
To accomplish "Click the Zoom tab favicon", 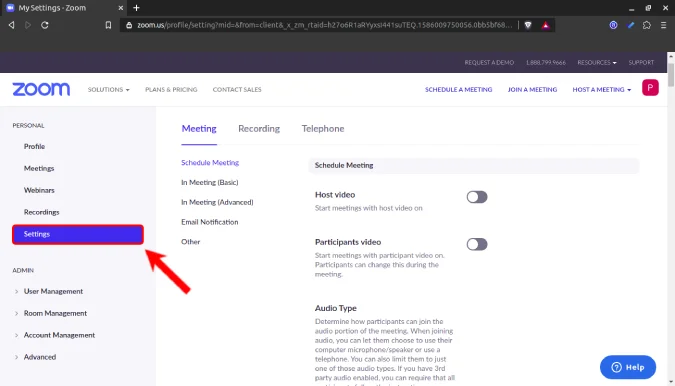I will coord(10,8).
